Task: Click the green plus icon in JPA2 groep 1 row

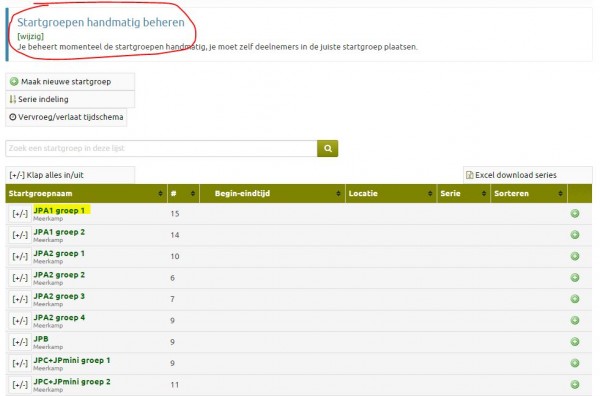Action: tap(575, 256)
